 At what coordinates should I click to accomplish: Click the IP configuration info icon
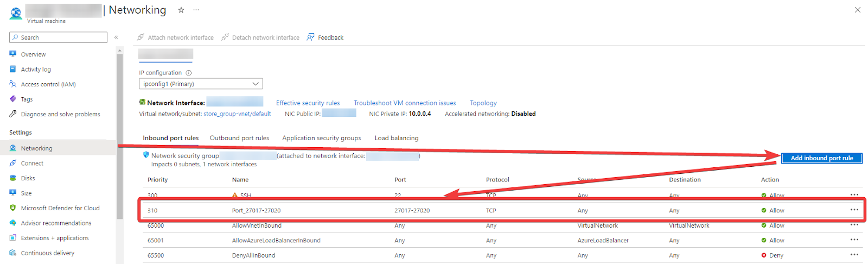pos(189,73)
